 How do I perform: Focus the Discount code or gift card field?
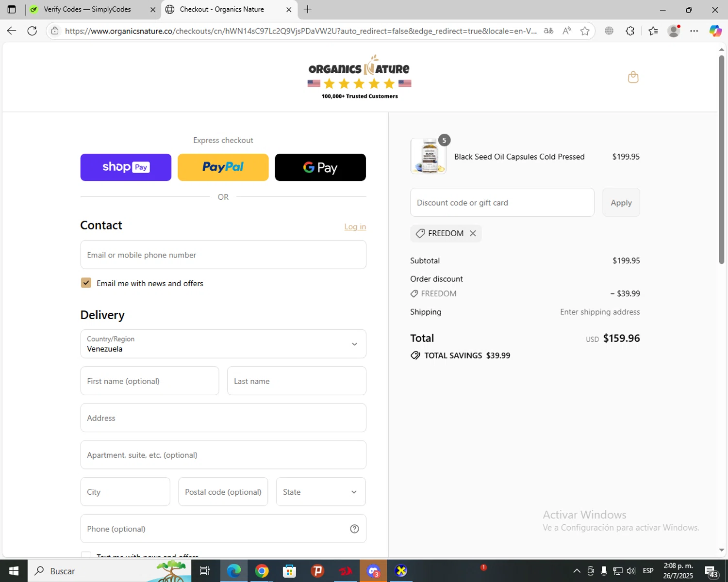coord(502,202)
